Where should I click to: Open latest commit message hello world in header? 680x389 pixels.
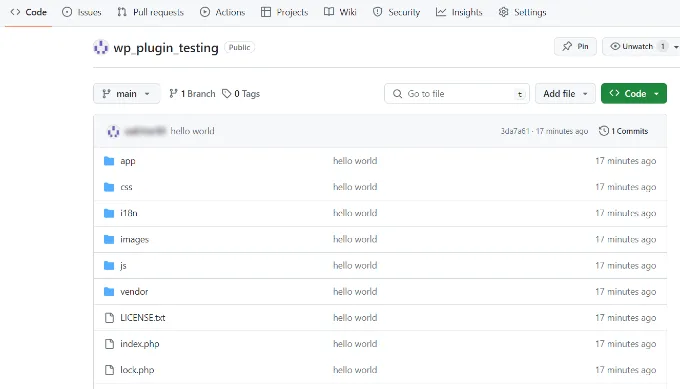point(192,131)
